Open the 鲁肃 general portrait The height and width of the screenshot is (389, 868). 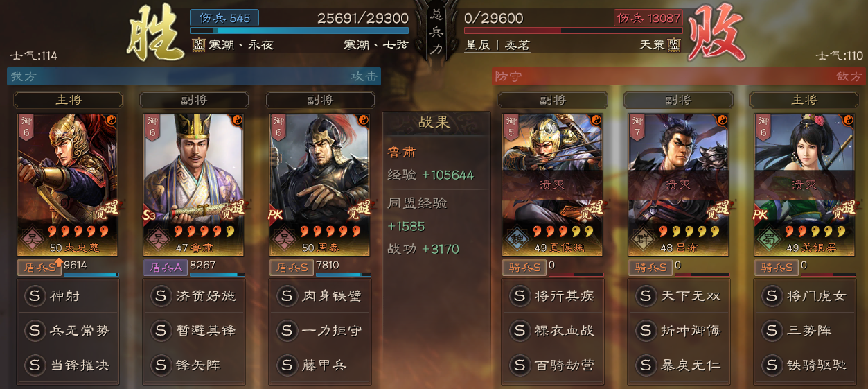(193, 184)
